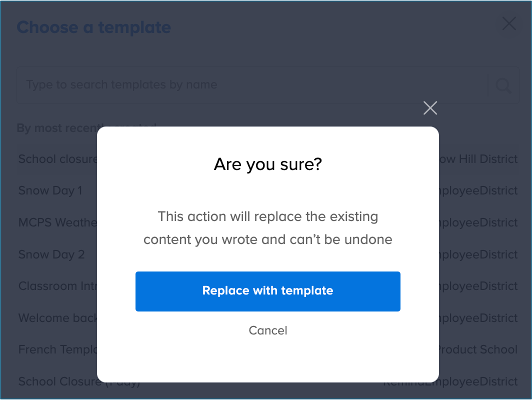Close the Choose a template panel

coord(509,23)
